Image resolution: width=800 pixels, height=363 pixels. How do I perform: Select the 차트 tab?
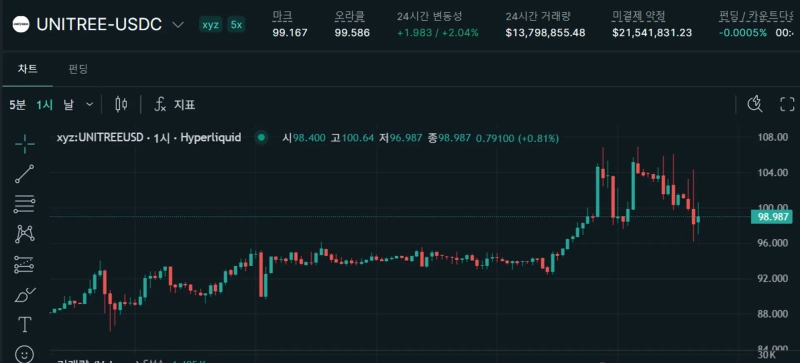pos(27,69)
